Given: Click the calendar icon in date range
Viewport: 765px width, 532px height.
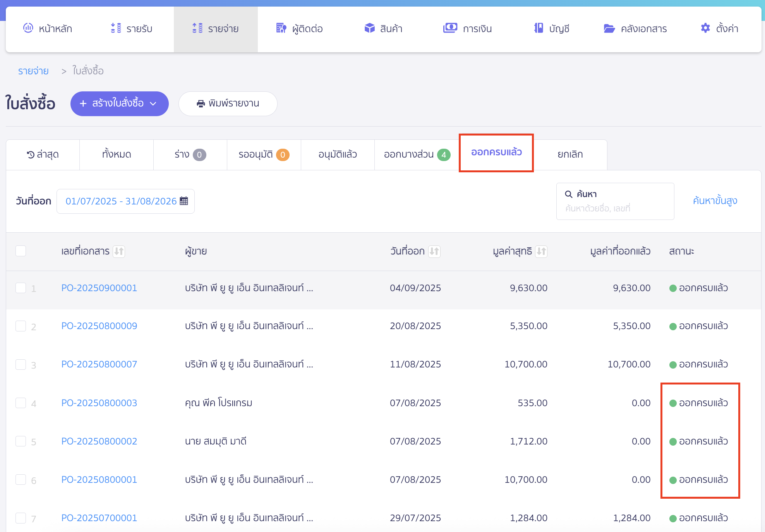Looking at the screenshot, I should click(x=184, y=201).
